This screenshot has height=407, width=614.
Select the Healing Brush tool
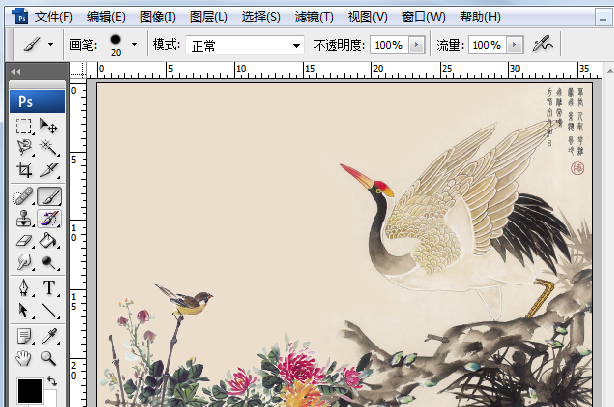(24, 196)
